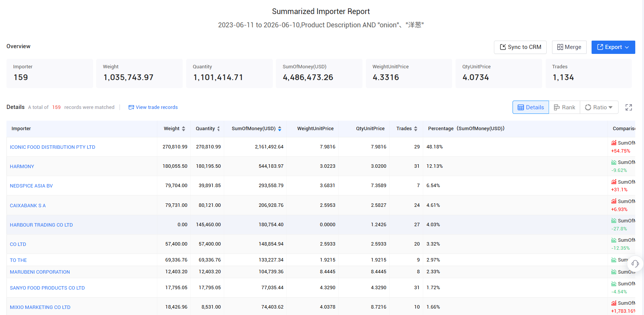Image resolution: width=644 pixels, height=315 pixels.
Task: Click the Trades overview card showing 1,134
Action: pos(589,73)
